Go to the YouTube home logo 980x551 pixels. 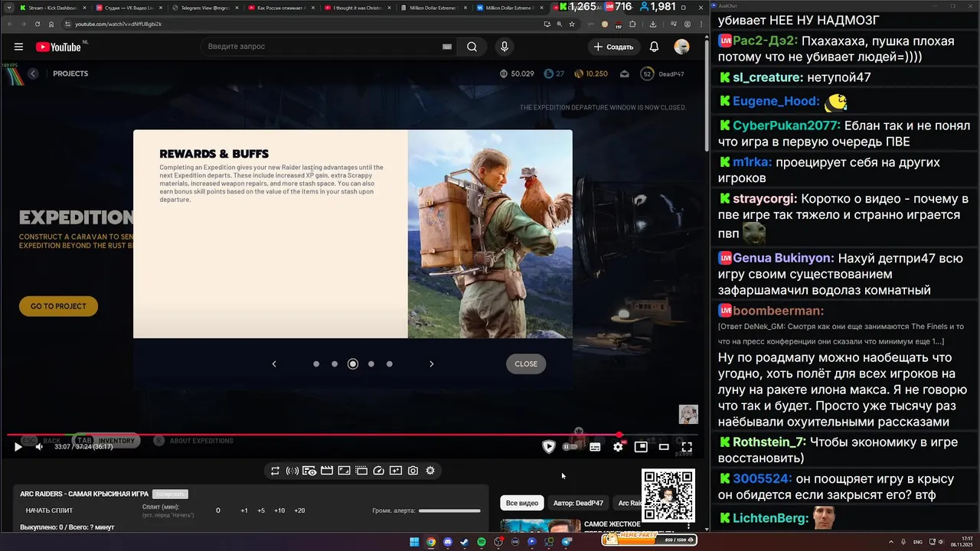pos(58,47)
